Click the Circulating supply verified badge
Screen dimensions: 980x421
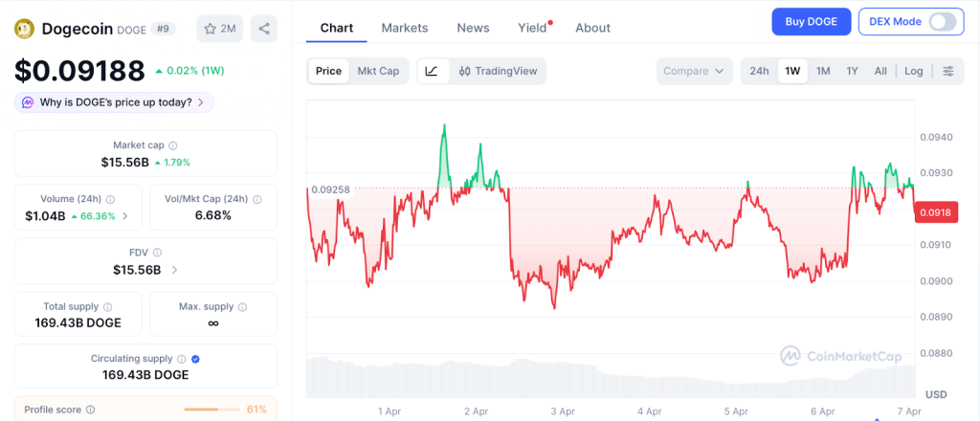195,359
